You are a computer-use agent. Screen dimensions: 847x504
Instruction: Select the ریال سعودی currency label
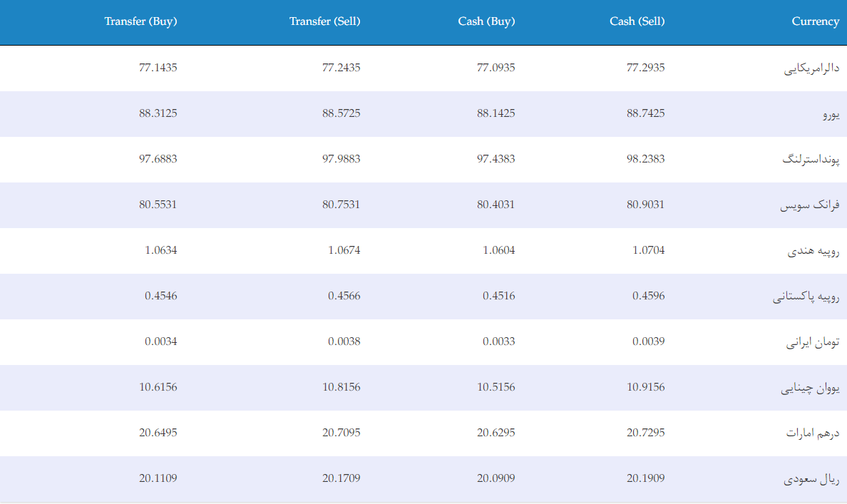[x=811, y=479]
